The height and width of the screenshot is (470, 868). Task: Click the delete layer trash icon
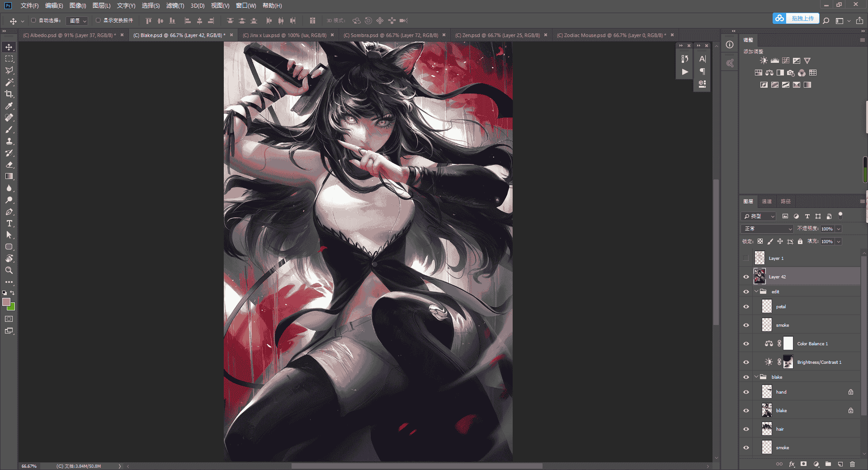coord(852,464)
